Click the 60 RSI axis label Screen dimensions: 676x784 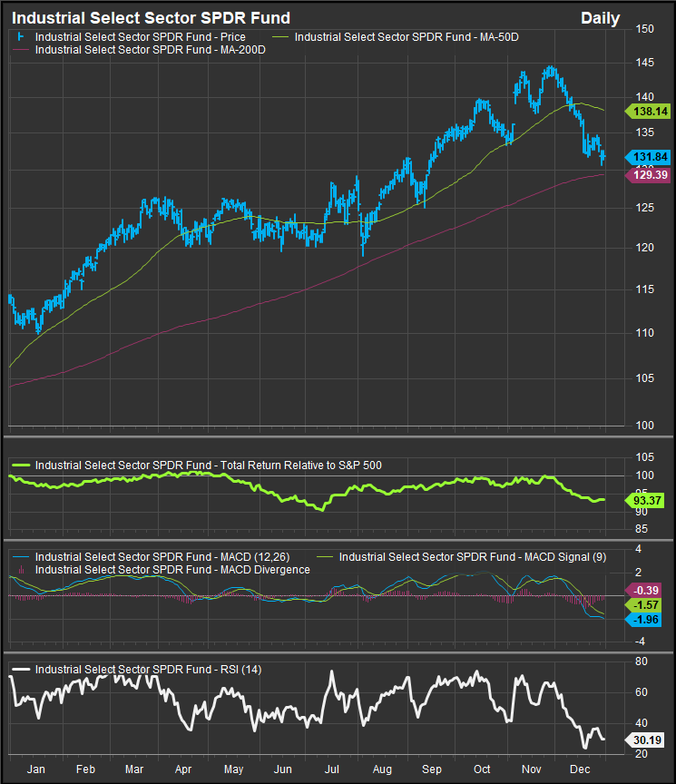642,692
